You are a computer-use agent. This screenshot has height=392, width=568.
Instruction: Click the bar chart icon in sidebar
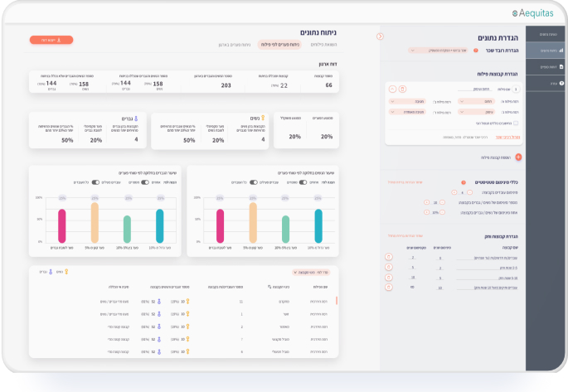[x=561, y=51]
